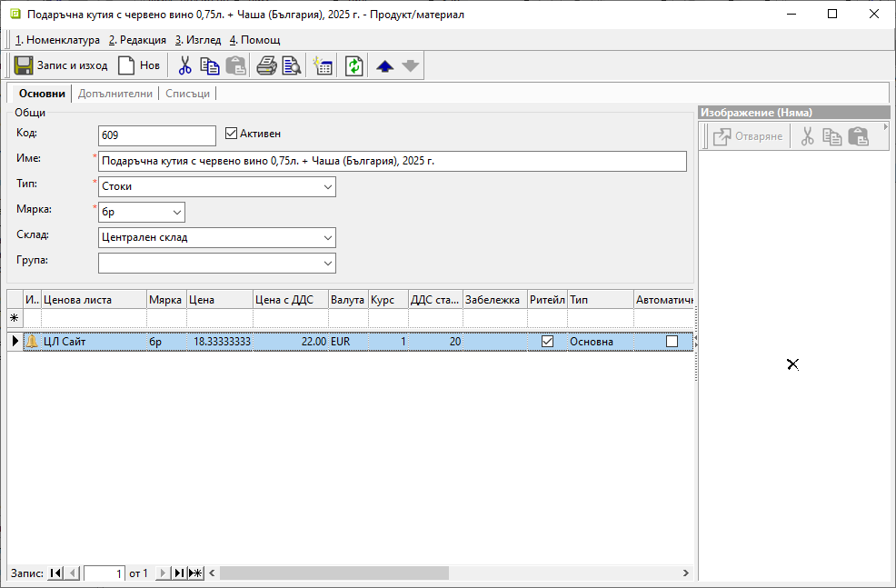Click the Print icon in toolbar
896x588 pixels.
[x=266, y=65]
